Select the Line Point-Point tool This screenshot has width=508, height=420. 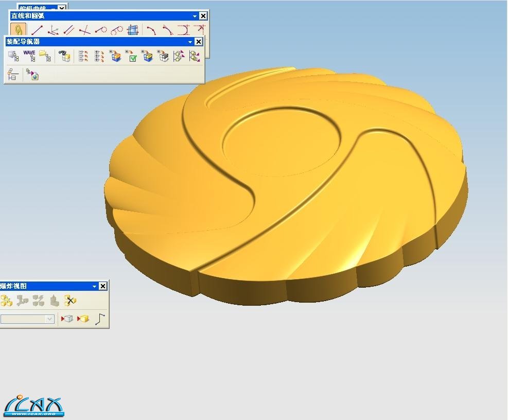37,30
